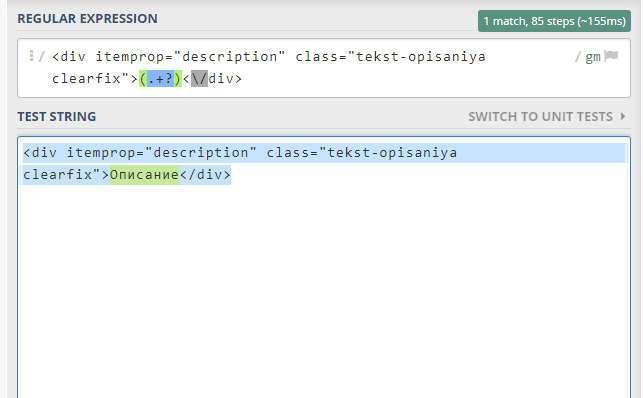This screenshot has width=643, height=398.
Task: Click the matched text 'Описание' in test string
Action: [x=144, y=175]
